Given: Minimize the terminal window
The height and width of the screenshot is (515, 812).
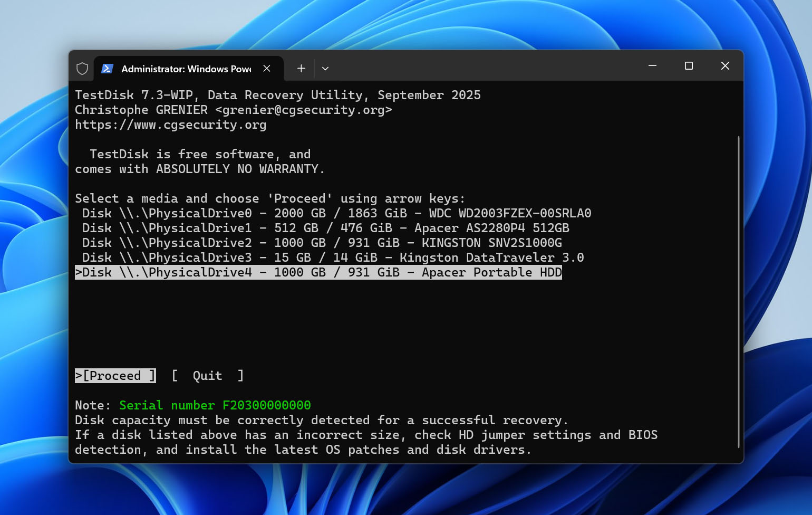Looking at the screenshot, I should pyautogui.click(x=652, y=65).
